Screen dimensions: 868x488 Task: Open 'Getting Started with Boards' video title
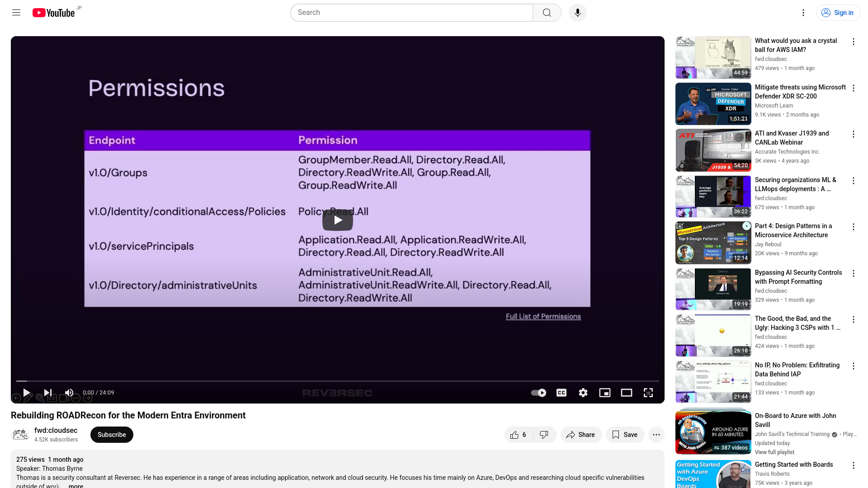click(794, 465)
